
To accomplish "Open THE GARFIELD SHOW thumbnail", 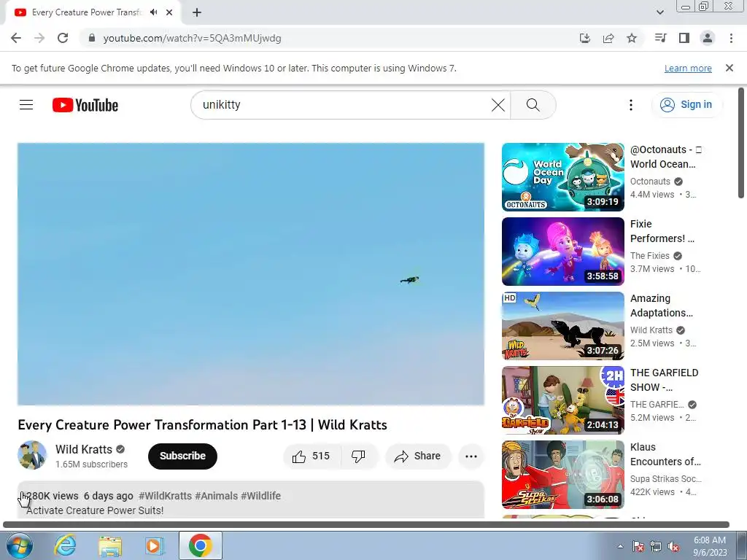I will tap(562, 400).
